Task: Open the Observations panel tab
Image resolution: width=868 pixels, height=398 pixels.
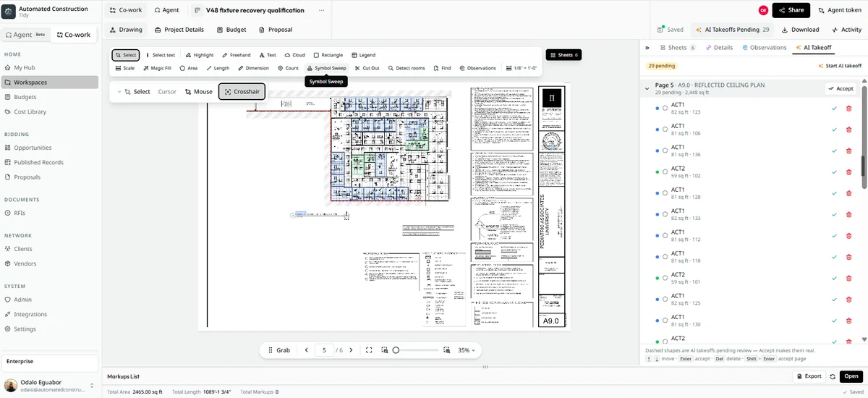Action: 764,48
